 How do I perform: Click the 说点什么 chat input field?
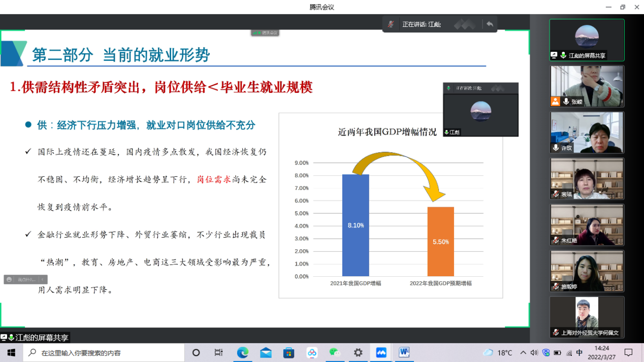pyautogui.click(x=26, y=279)
